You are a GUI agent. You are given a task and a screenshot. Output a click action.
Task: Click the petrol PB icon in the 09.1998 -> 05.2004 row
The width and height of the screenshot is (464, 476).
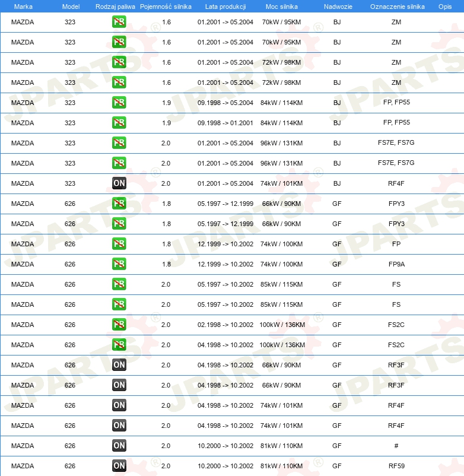click(x=119, y=102)
